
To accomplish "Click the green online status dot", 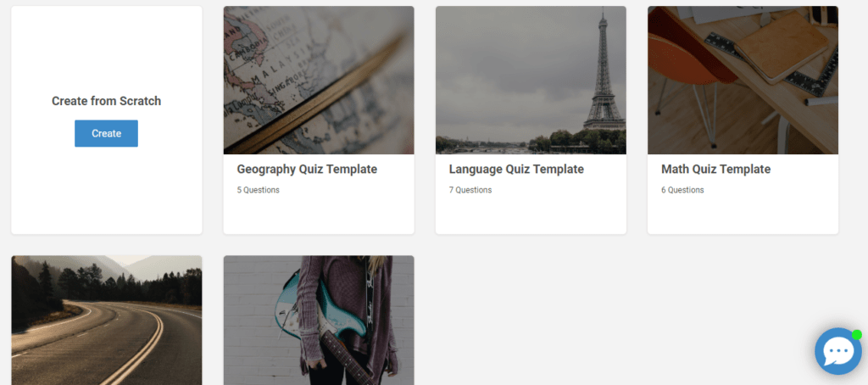I will (857, 335).
